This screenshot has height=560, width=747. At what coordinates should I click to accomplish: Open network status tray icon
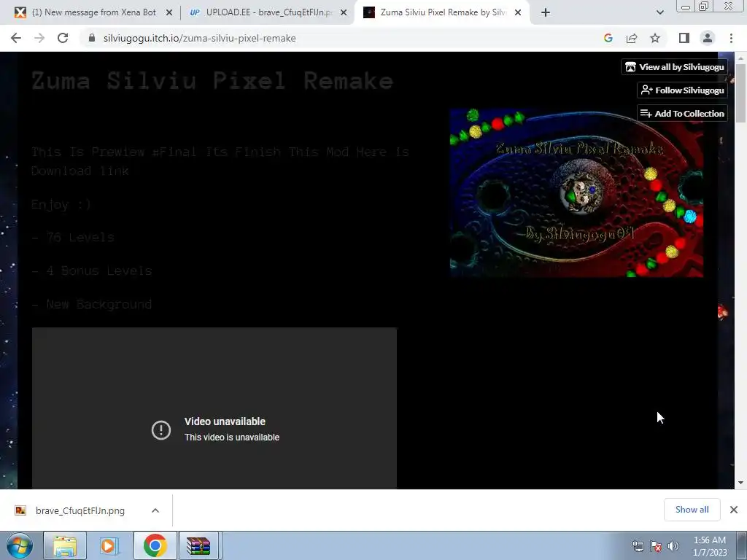tap(638, 546)
